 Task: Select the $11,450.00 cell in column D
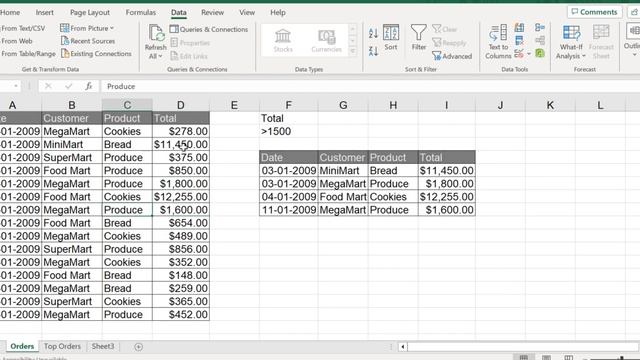pyautogui.click(x=181, y=144)
